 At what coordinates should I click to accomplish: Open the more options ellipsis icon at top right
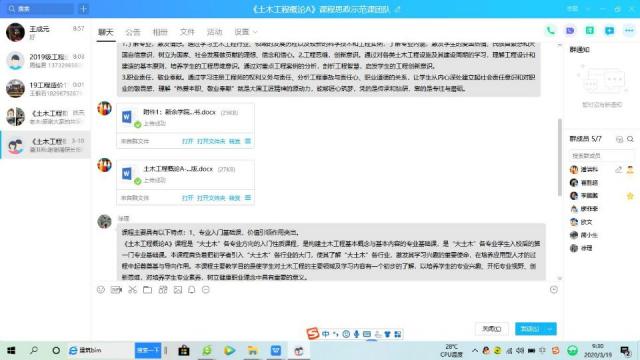(x=629, y=31)
